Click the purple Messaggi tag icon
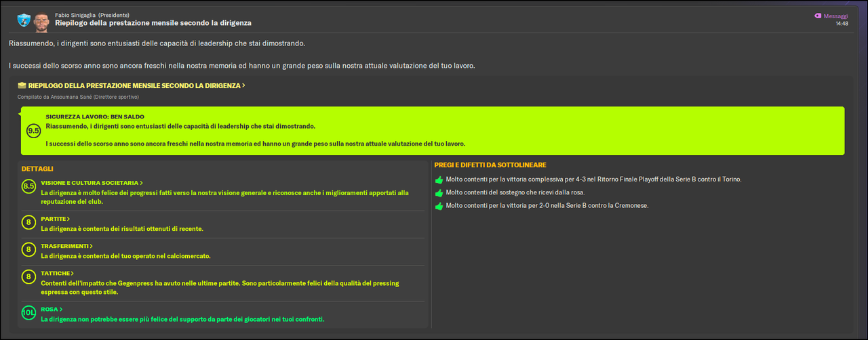This screenshot has height=340, width=868. [x=818, y=16]
